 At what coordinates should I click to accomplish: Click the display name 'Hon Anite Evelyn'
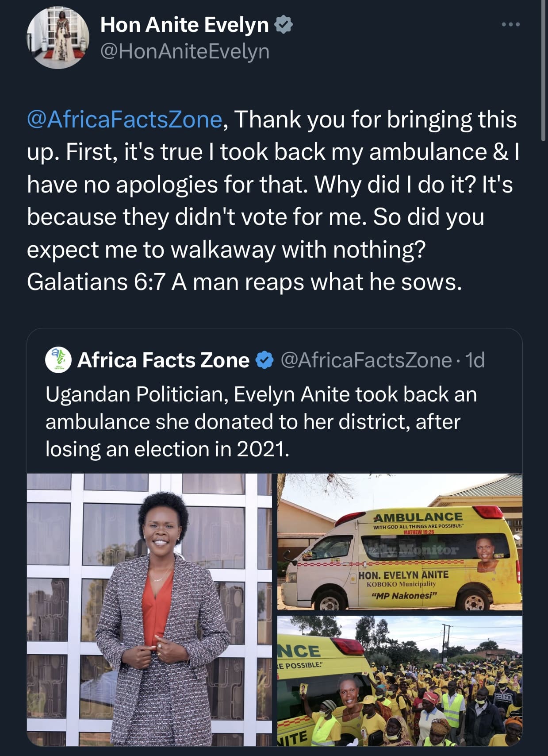point(184,25)
